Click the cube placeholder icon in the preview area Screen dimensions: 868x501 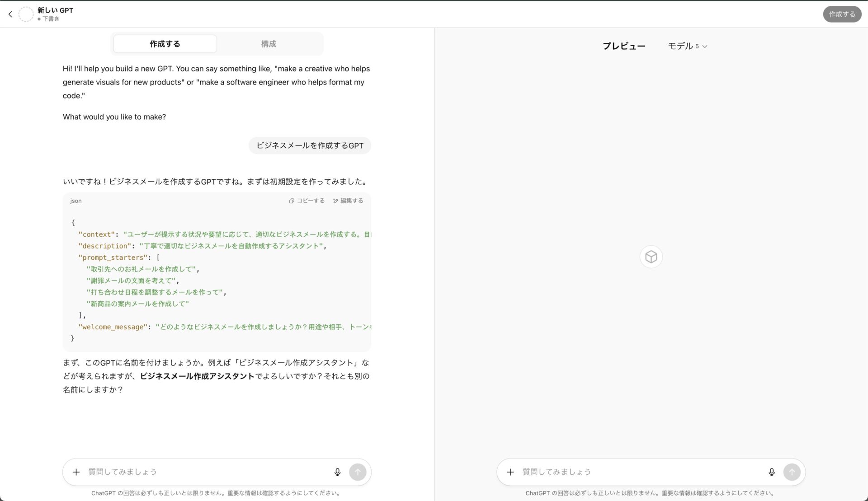click(651, 256)
